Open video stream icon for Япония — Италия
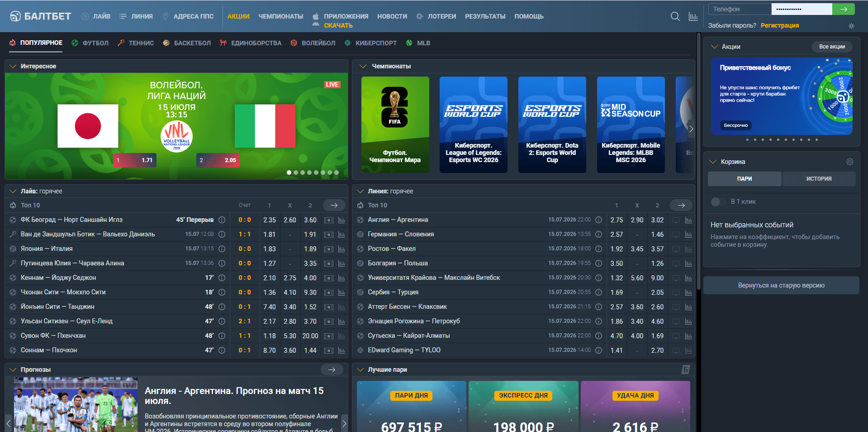The height and width of the screenshot is (432, 868). click(329, 249)
